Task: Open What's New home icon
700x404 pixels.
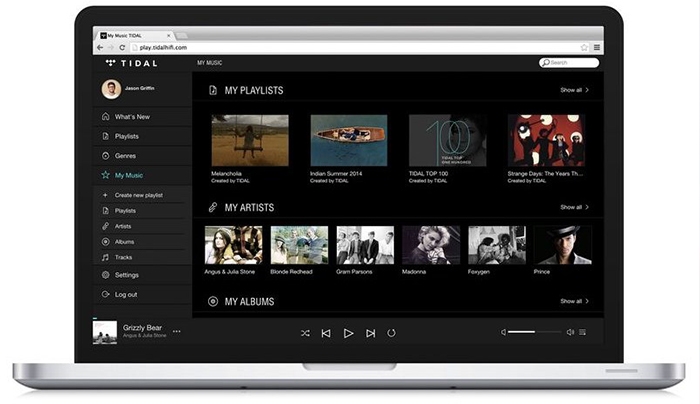Action: 105,117
